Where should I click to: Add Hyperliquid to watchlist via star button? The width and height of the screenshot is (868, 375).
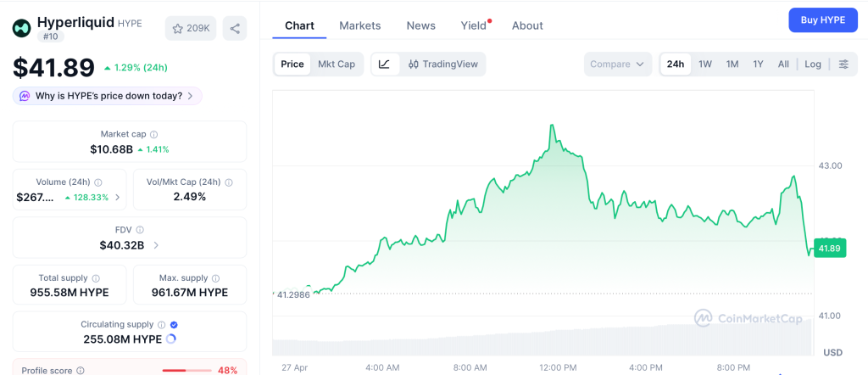(x=191, y=28)
